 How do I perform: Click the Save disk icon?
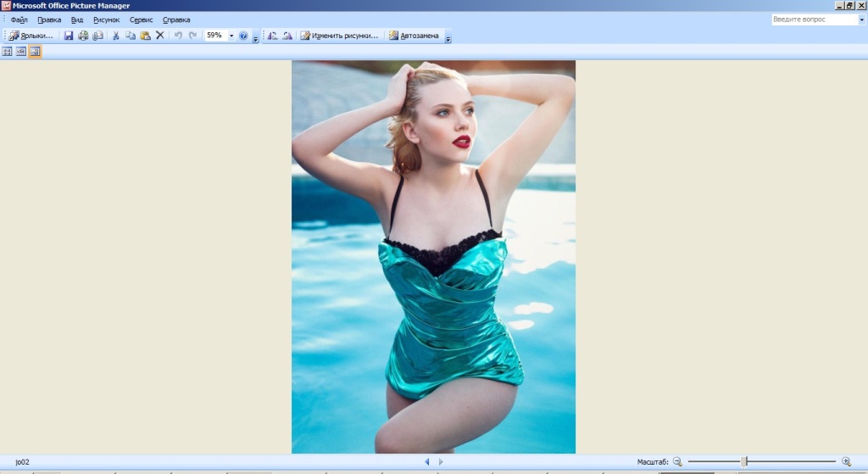click(x=70, y=36)
